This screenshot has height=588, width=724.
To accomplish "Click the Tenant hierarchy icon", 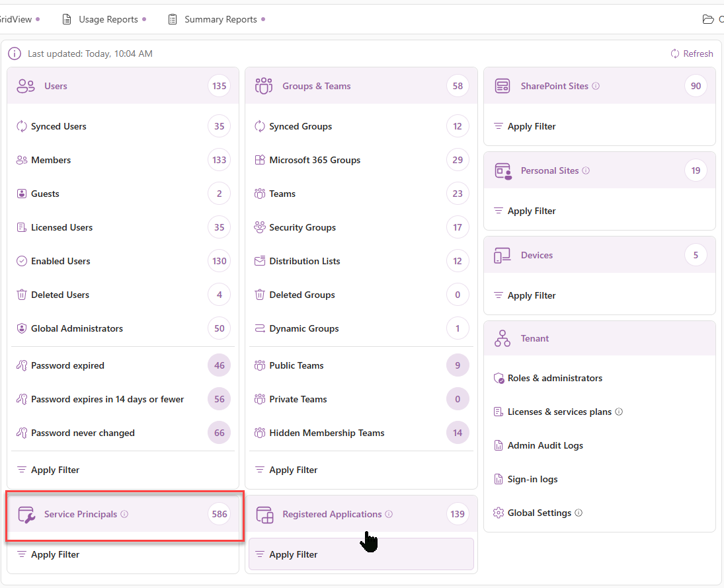I will click(x=503, y=338).
